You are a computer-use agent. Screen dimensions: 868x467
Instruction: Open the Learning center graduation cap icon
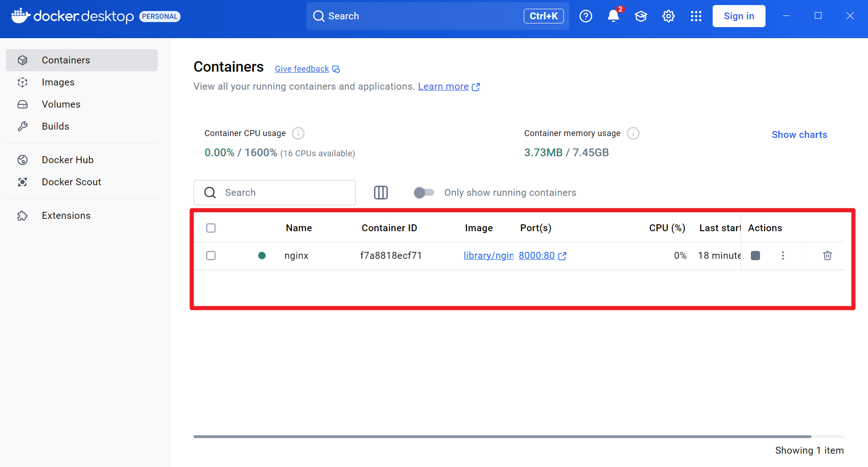[x=641, y=16]
